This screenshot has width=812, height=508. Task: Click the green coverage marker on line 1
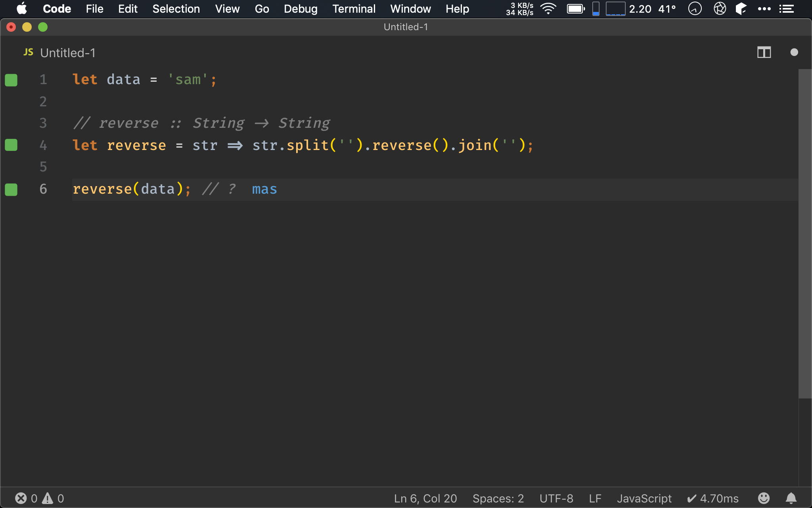click(x=11, y=80)
